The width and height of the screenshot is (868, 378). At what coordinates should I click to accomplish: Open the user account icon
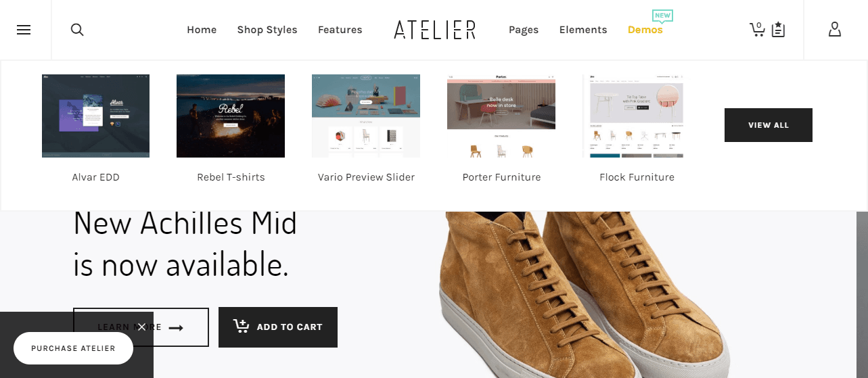pos(835,29)
